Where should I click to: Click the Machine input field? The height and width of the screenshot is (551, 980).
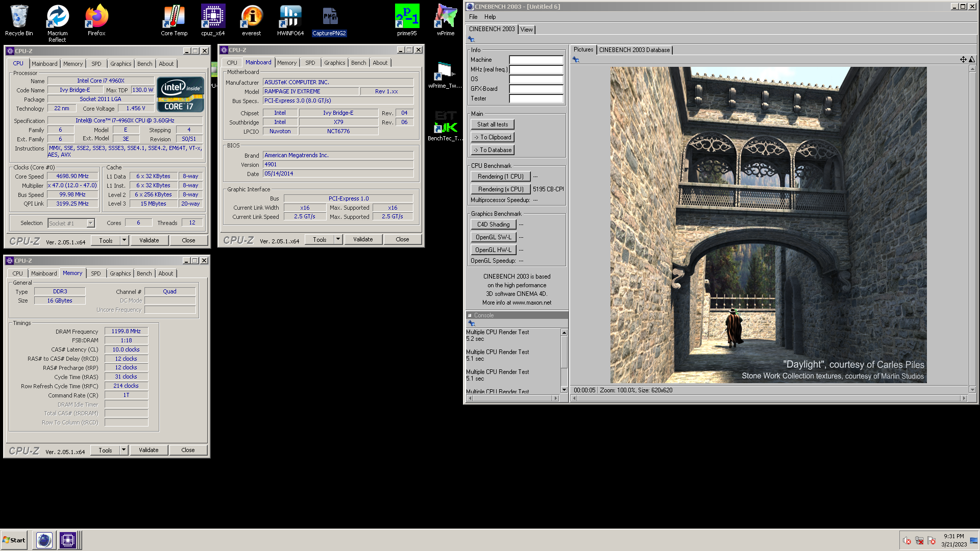(536, 60)
